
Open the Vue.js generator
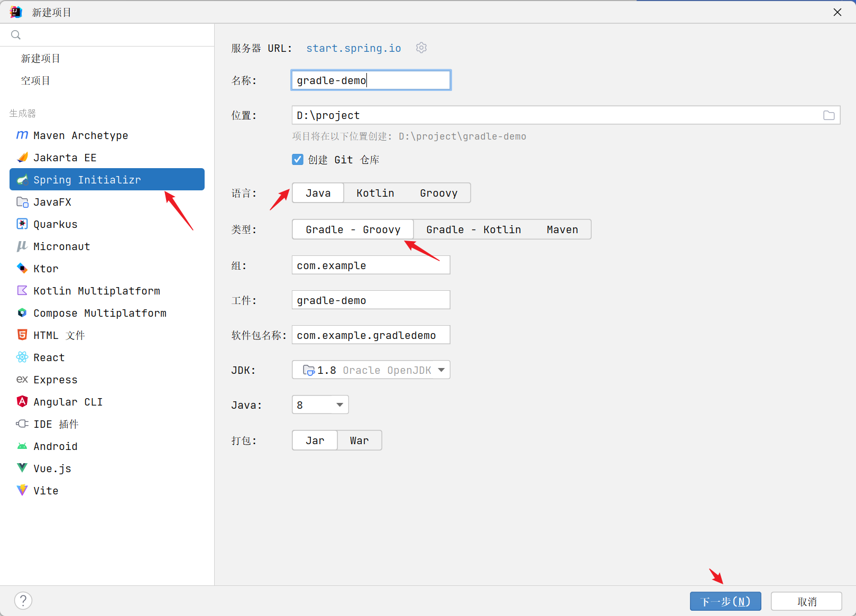(52, 468)
